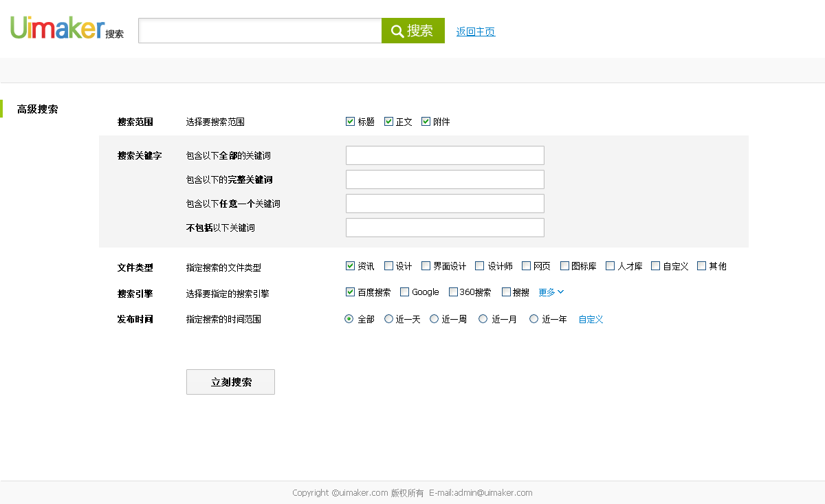Click the green 搜索 search button
The image size is (825, 504).
[412, 31]
